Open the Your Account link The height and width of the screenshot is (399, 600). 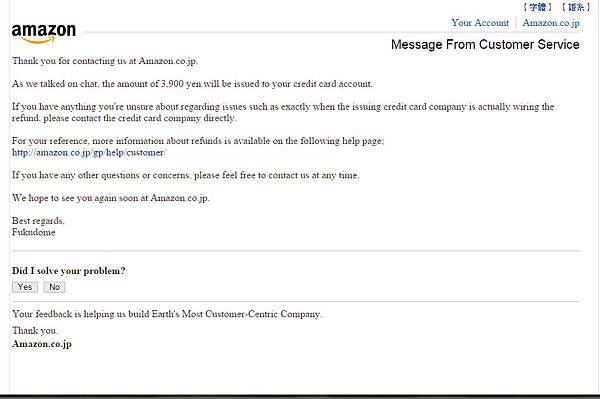click(480, 23)
